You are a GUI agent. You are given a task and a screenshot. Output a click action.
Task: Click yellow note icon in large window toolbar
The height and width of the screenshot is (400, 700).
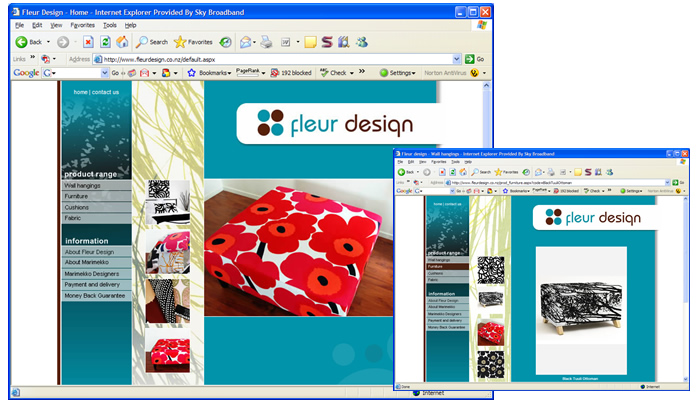[x=310, y=42]
